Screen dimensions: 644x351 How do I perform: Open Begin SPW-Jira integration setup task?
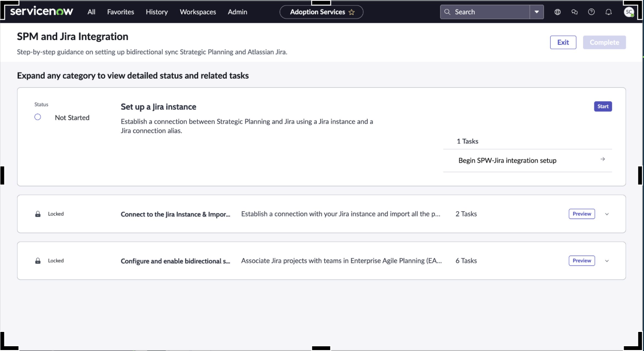coord(527,160)
